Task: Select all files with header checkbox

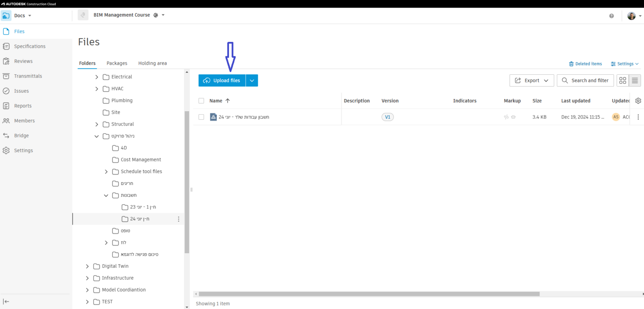Action: coord(201,101)
